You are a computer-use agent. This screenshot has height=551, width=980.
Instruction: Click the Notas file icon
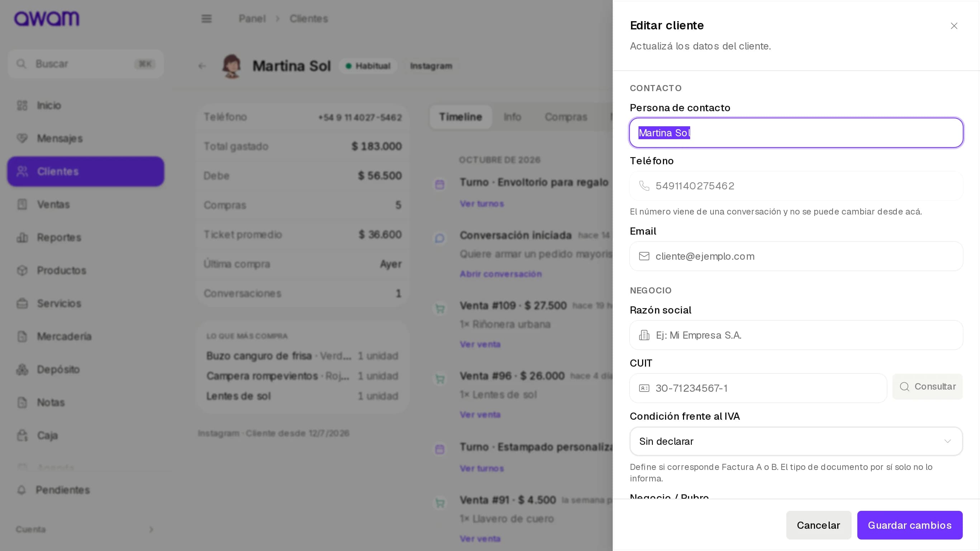23,402
